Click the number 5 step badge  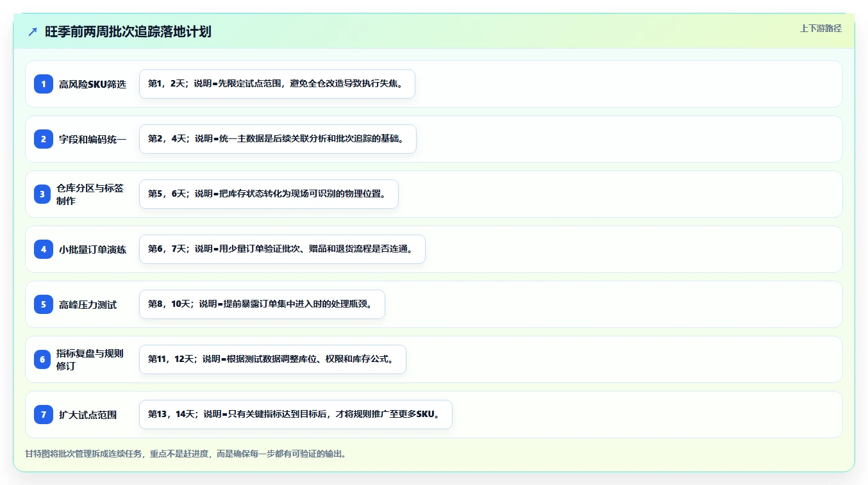pos(44,304)
